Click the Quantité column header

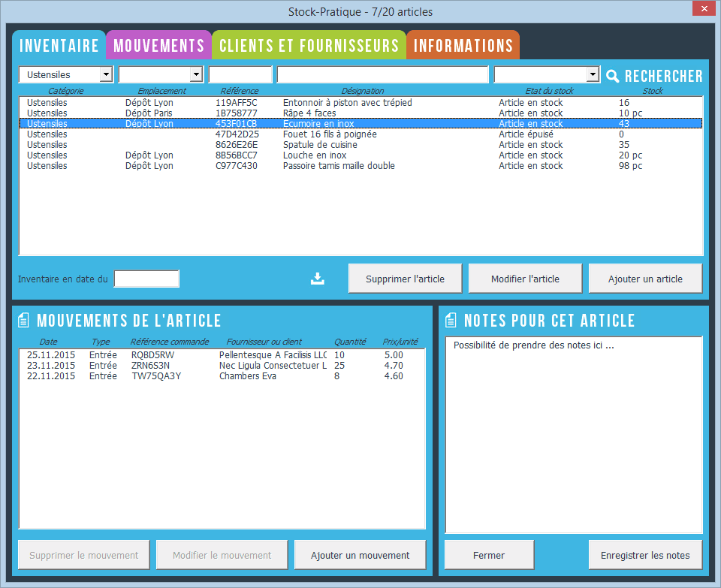click(x=350, y=342)
